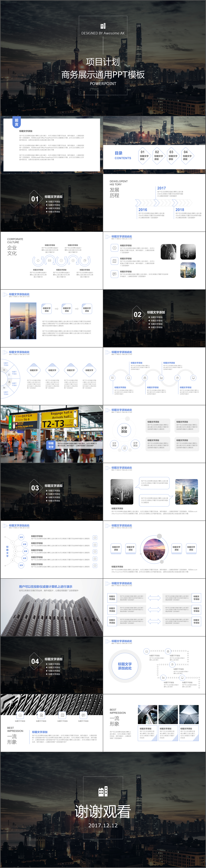The image size is (206, 868).
Task: Click the 目录 heading
Action: click(119, 153)
